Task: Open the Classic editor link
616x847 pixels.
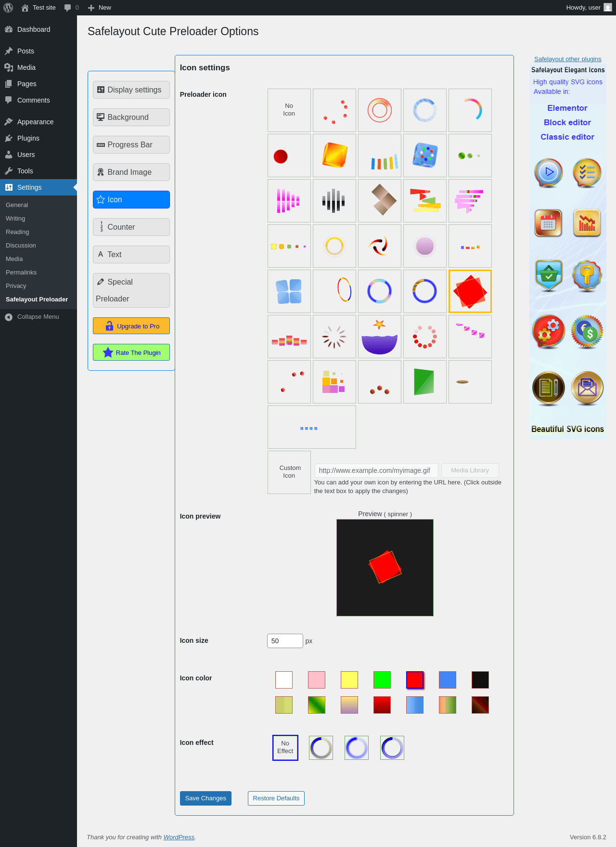Action: click(x=567, y=137)
